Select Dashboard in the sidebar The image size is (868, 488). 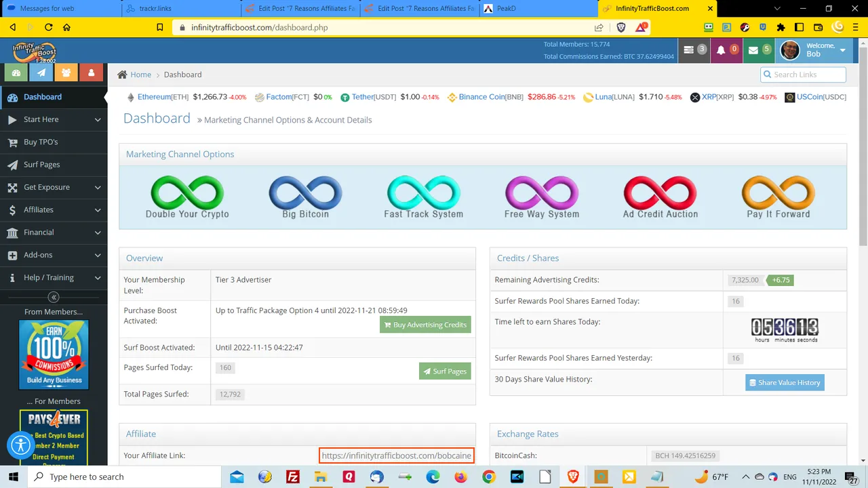click(x=54, y=97)
